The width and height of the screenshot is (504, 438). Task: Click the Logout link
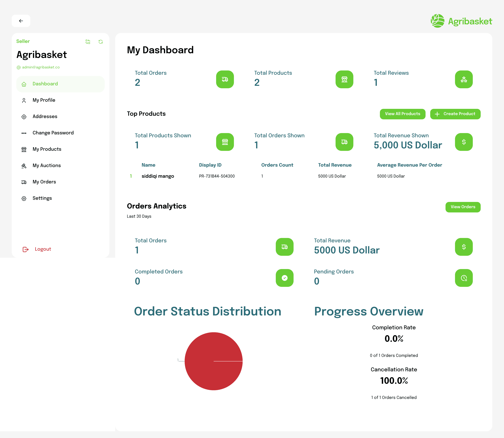pyautogui.click(x=43, y=249)
